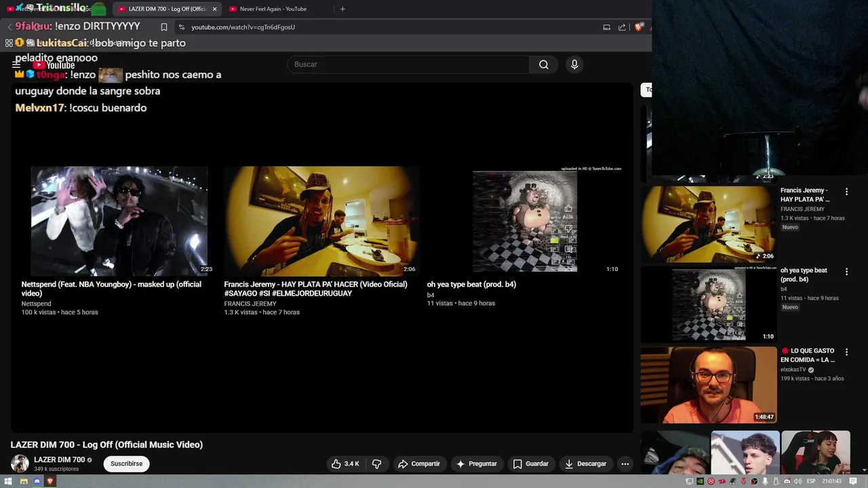Open oh yea type beat sidebar thumbnail
Viewport: 868px width, 488px height.
click(x=709, y=304)
